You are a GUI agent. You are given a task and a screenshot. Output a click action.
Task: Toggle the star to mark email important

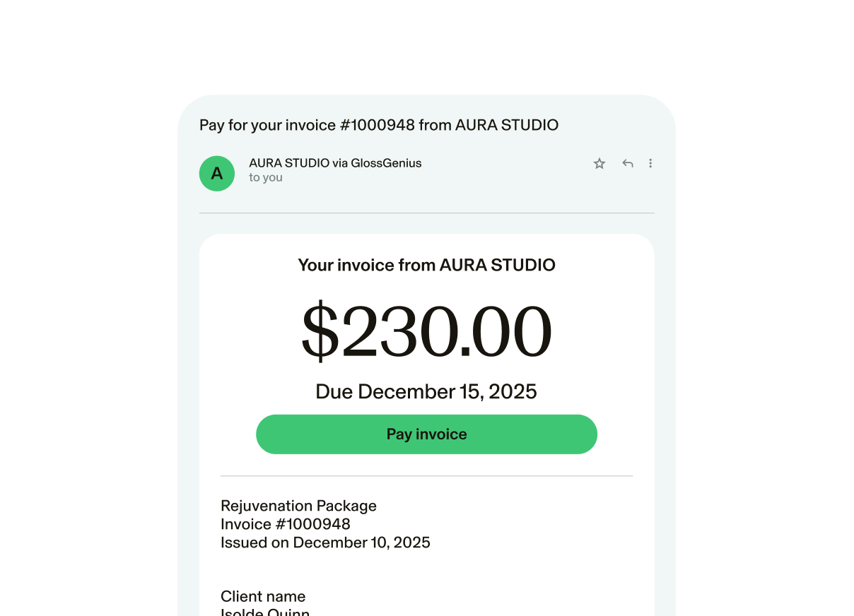coord(599,163)
